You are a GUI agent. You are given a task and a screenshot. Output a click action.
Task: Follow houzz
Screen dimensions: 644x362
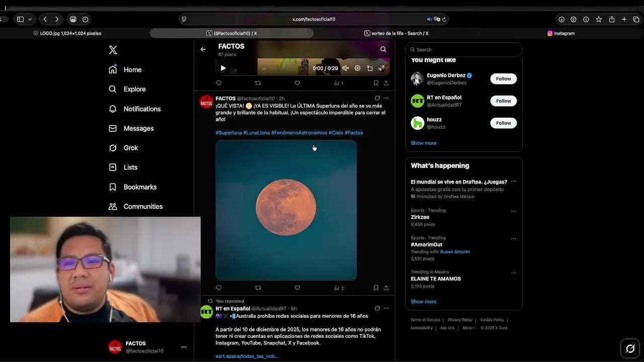pyautogui.click(x=503, y=123)
